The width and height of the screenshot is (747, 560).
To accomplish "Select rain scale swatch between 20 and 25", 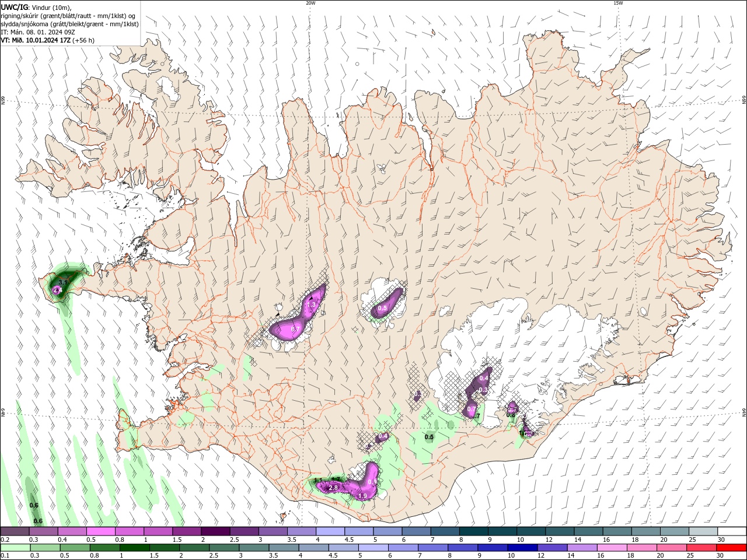I will (x=672, y=548).
